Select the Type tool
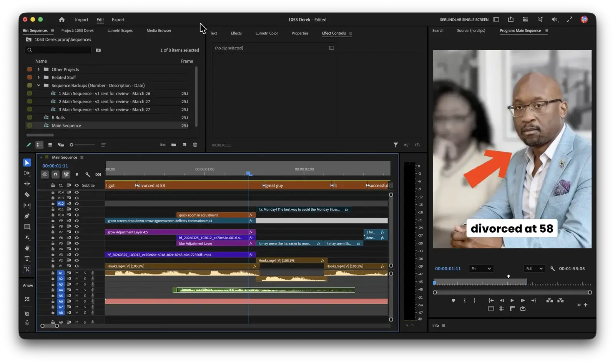The width and height of the screenshot is (615, 364). coord(27,259)
